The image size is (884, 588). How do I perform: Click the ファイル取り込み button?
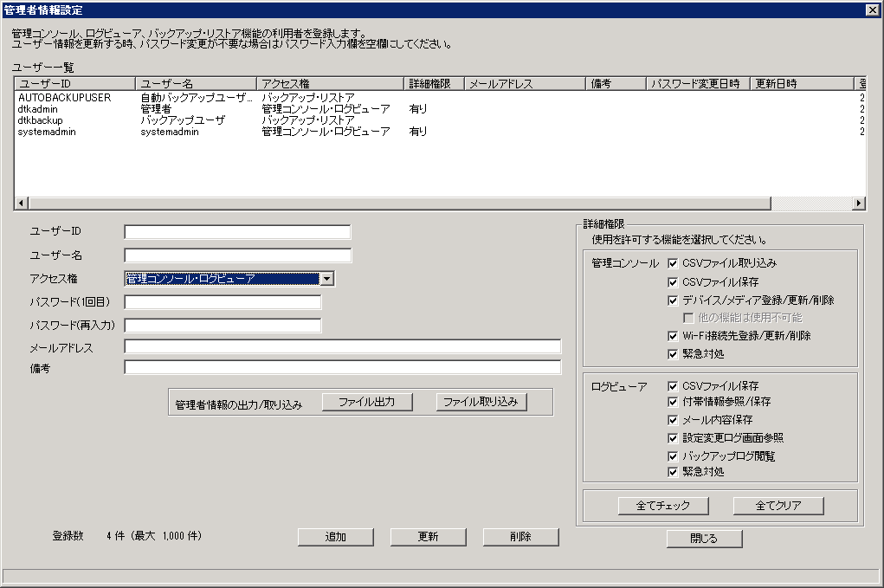point(481,402)
